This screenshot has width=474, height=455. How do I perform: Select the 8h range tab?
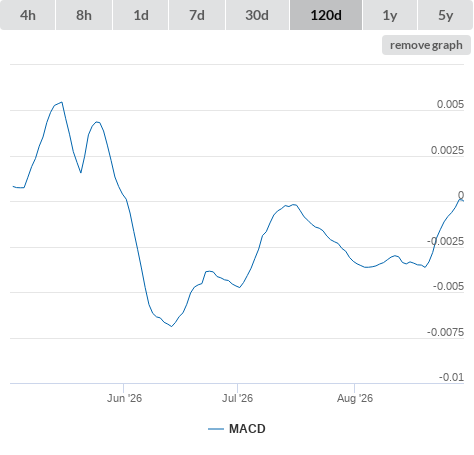click(x=84, y=15)
